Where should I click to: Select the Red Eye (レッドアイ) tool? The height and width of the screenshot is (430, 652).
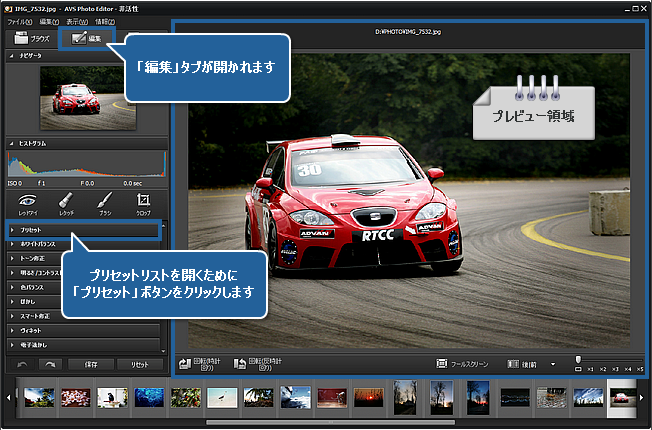point(28,203)
